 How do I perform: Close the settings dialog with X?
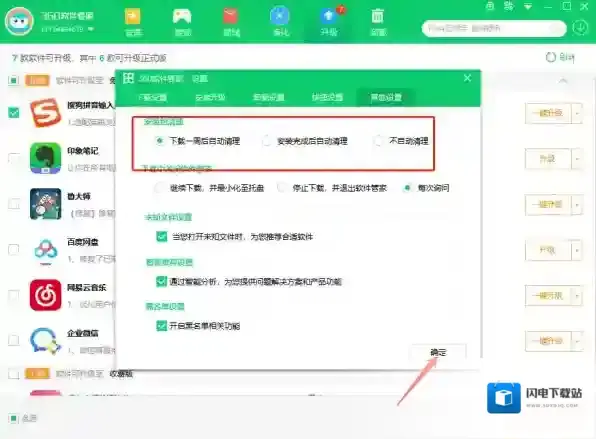(468, 78)
